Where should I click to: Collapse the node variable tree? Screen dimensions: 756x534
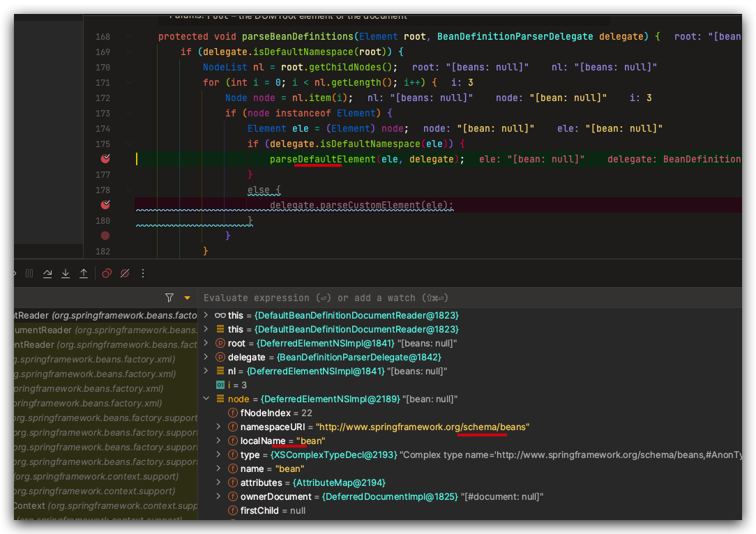click(x=206, y=399)
